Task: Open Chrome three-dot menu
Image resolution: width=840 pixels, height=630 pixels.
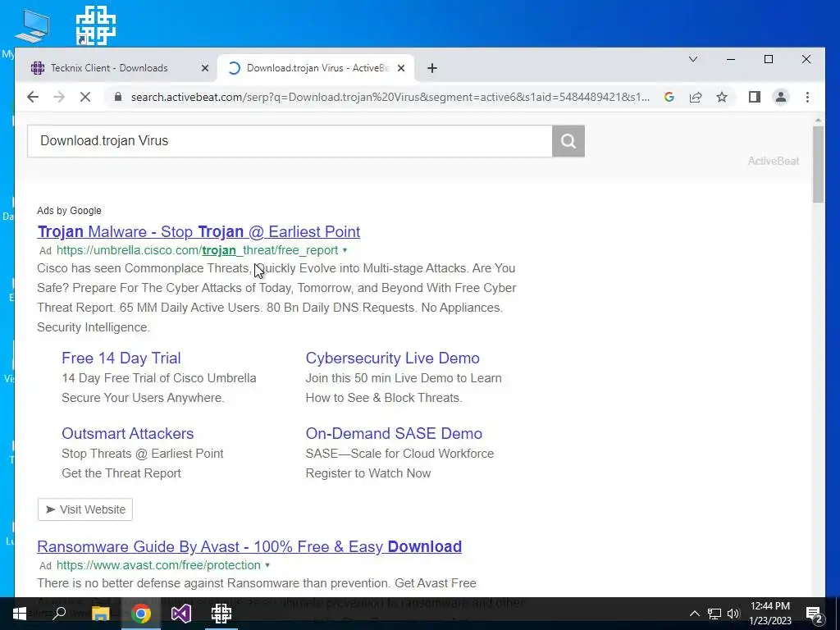Action: [807, 97]
